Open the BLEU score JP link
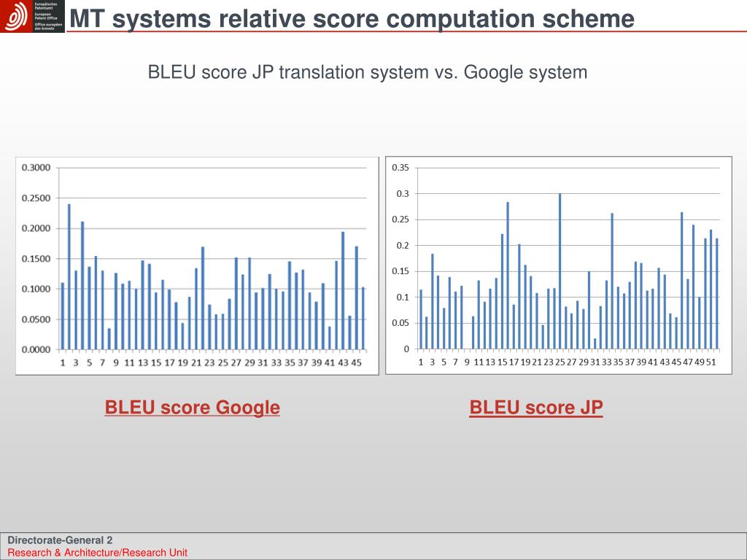 536,408
